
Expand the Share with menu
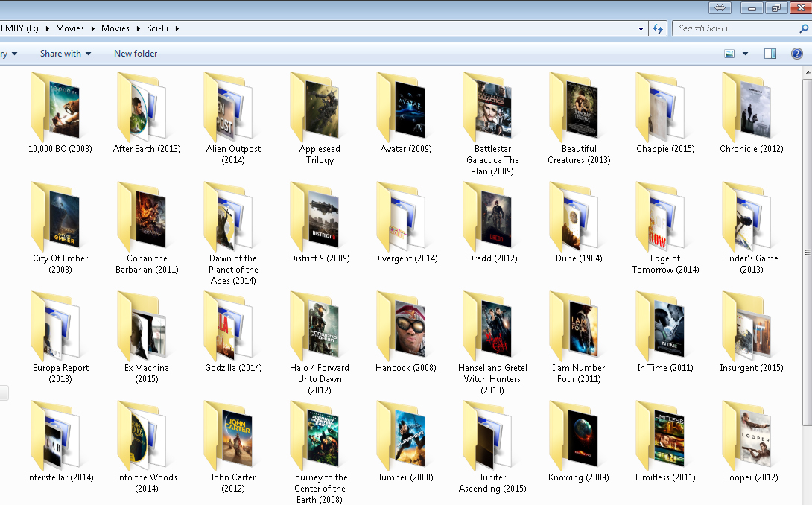[64, 53]
